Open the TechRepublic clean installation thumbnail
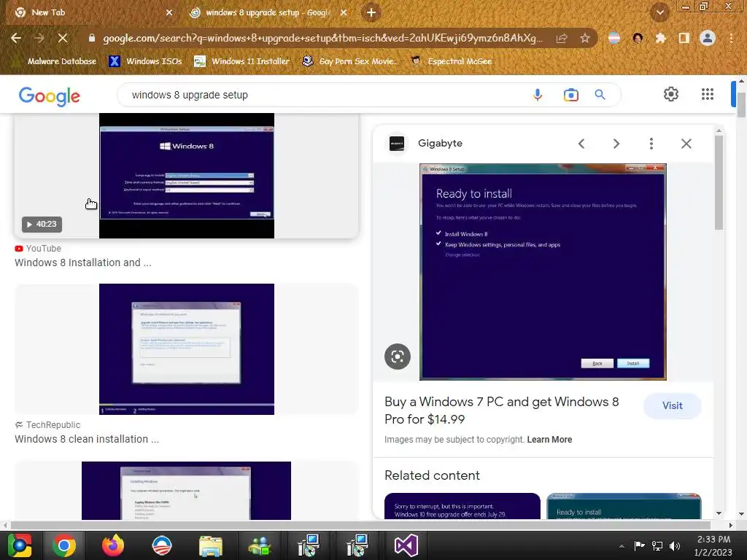Viewport: 747px width, 560px height. coord(187,349)
